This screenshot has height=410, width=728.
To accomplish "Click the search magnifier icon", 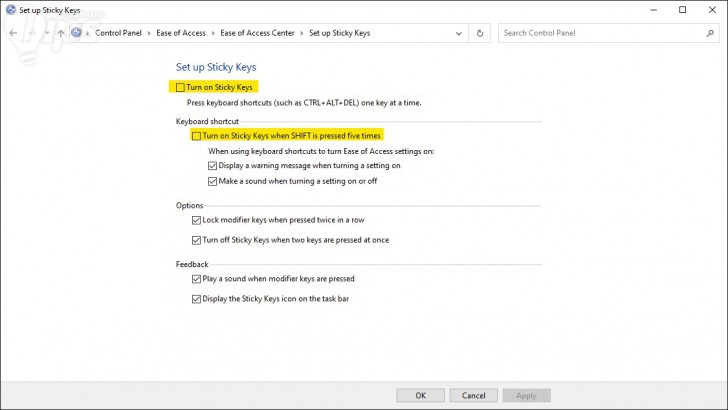I will 710,33.
